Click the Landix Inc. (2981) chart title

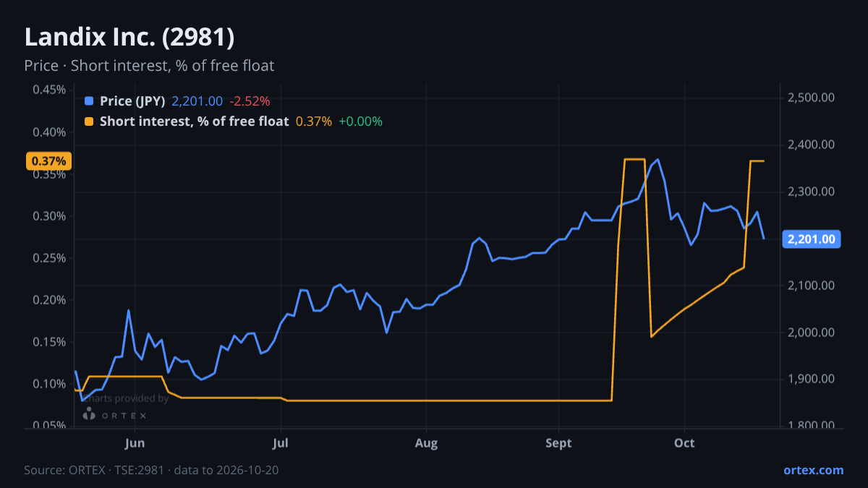129,37
